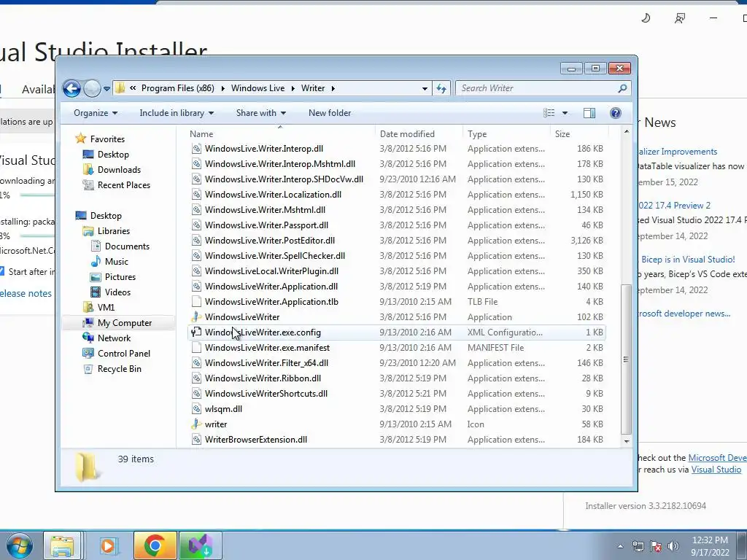Viewport: 747px width, 560px height.
Task: Click the blue Help icon in Explorer
Action: pyautogui.click(x=615, y=113)
